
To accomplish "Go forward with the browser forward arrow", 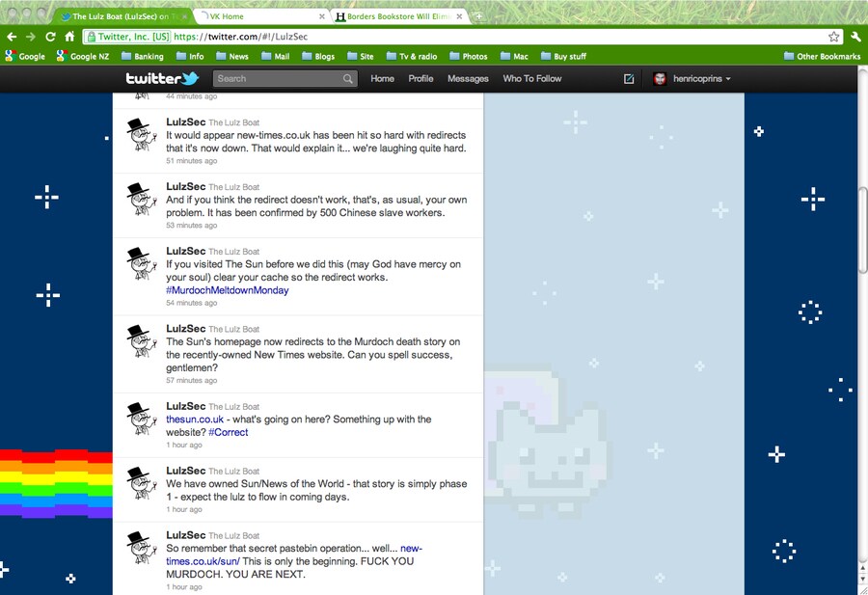I will click(31, 37).
